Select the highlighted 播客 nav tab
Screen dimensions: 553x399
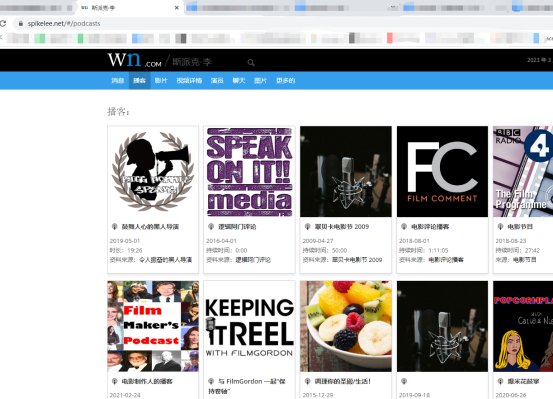(x=139, y=80)
